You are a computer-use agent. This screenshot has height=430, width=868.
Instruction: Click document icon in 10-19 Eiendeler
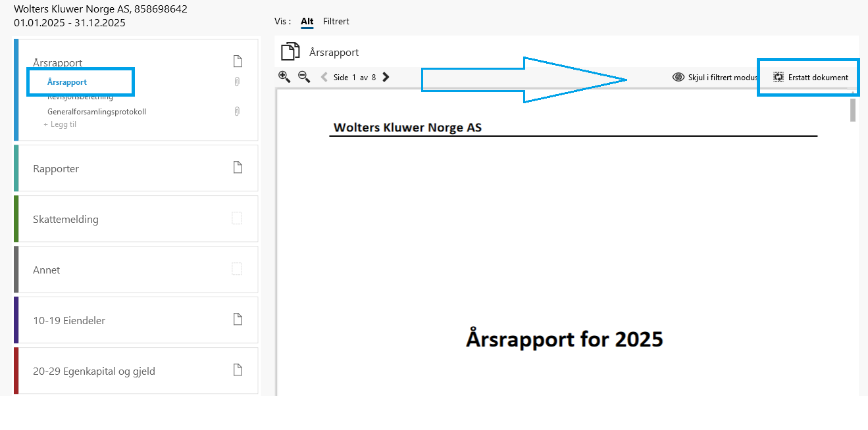click(x=238, y=319)
